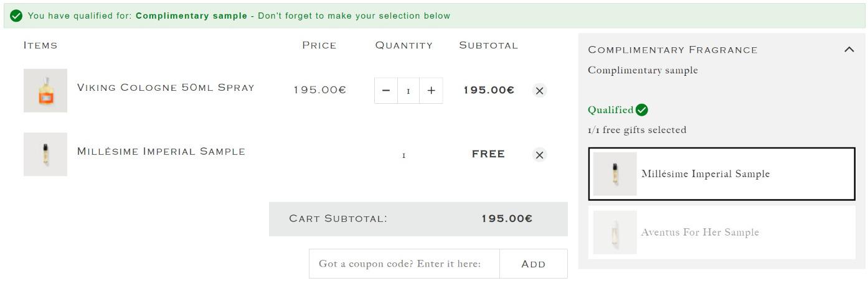Click the Millésime Imperial cart item thumbnail
868x291 pixels.
[45, 154]
